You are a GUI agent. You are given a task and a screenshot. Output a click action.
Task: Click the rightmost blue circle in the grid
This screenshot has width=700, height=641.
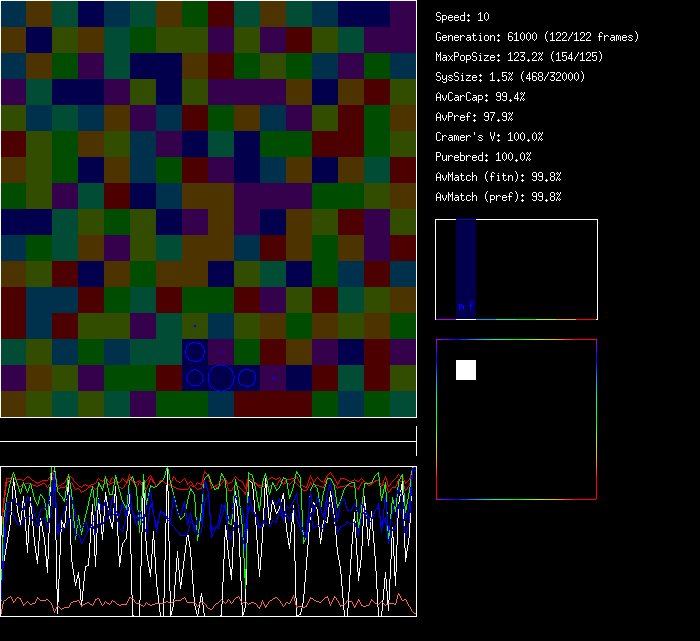pyautogui.click(x=246, y=378)
